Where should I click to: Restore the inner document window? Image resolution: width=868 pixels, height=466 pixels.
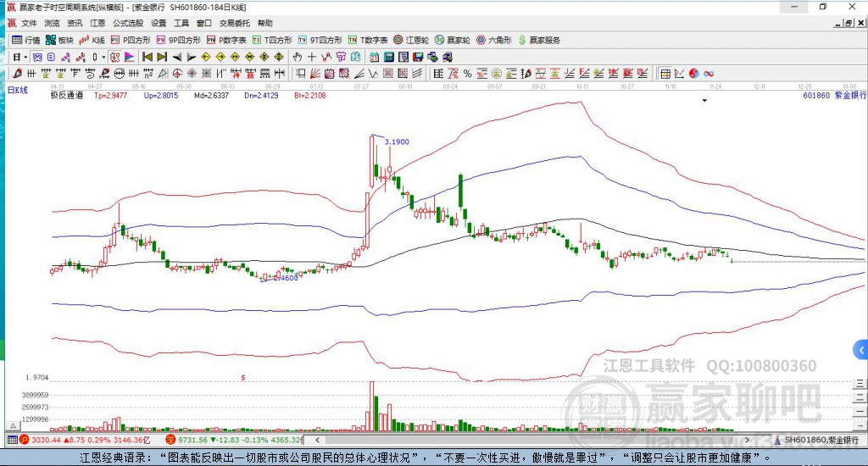[x=849, y=23]
